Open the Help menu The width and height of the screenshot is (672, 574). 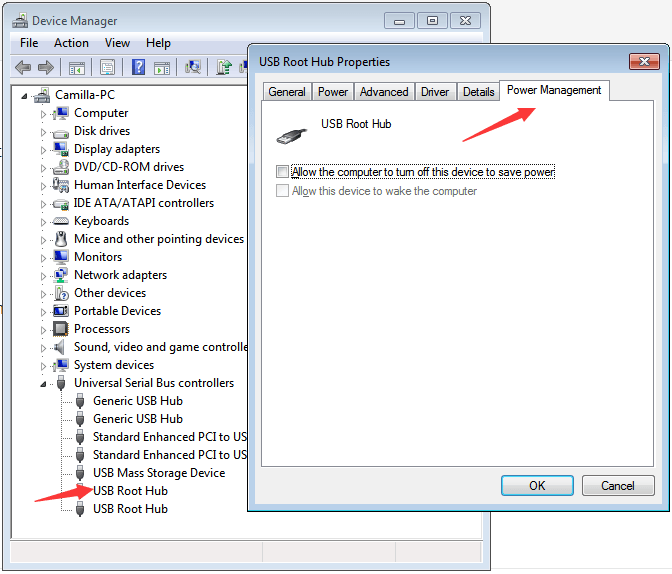(x=158, y=43)
